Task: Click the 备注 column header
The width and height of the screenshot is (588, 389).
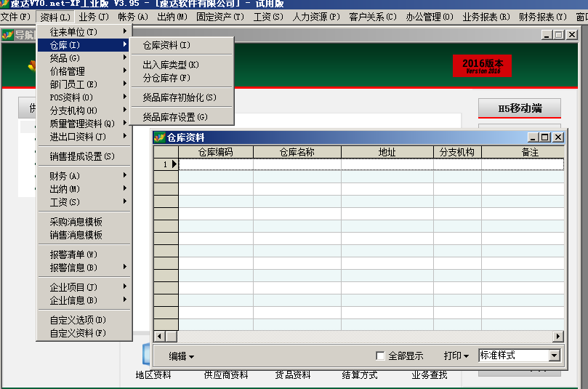Action: (523, 152)
